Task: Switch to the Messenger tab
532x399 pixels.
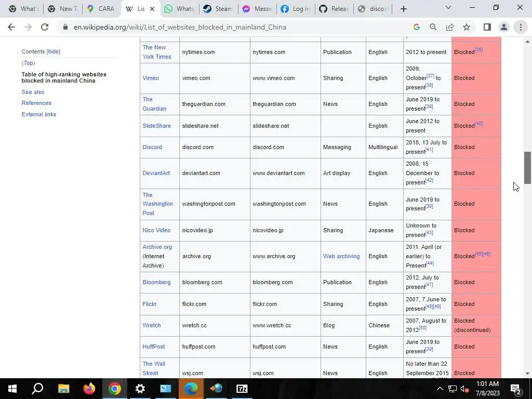Action: 257,9
